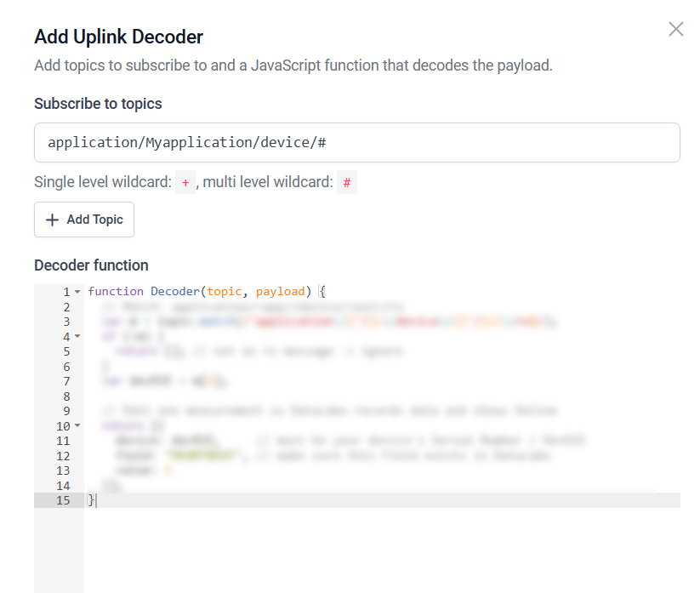Click line number 2 in the gutter
The image size is (700, 593).
point(66,307)
